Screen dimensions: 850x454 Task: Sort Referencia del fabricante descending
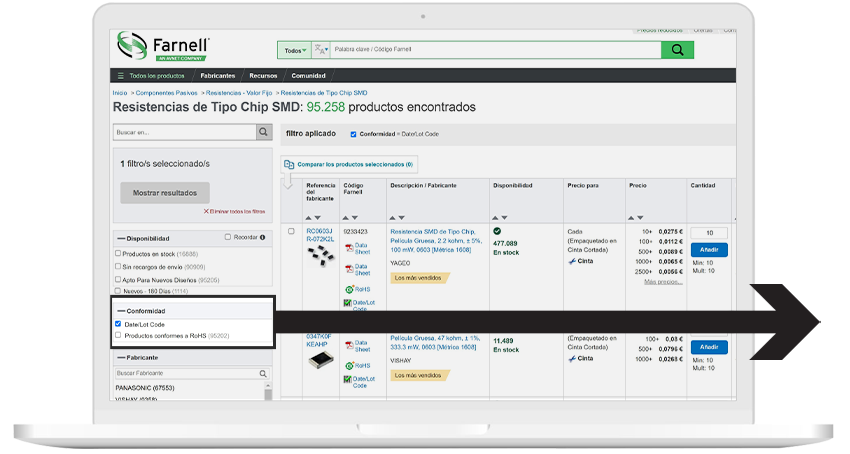coord(318,218)
